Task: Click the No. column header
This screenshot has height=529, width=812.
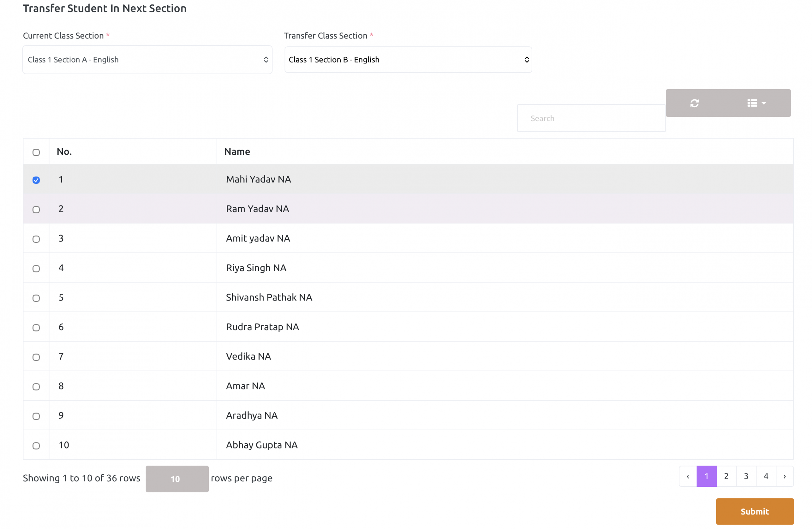Action: [x=64, y=152]
